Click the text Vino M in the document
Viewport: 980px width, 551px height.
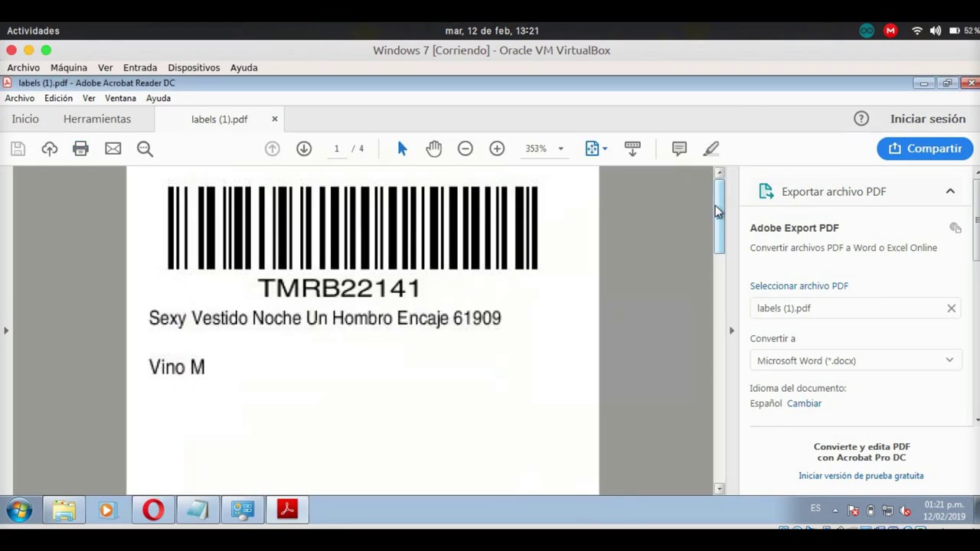click(177, 367)
